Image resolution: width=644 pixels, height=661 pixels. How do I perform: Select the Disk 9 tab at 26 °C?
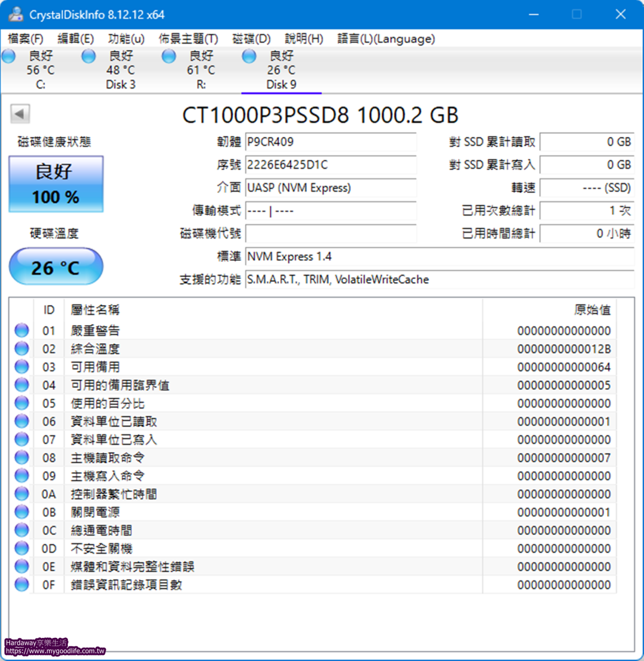coord(282,70)
